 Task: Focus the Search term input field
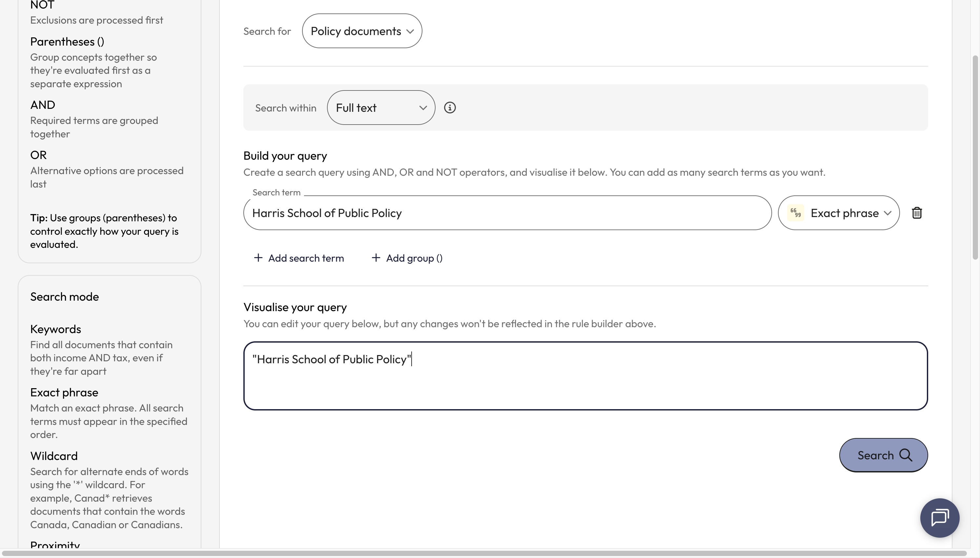507,213
